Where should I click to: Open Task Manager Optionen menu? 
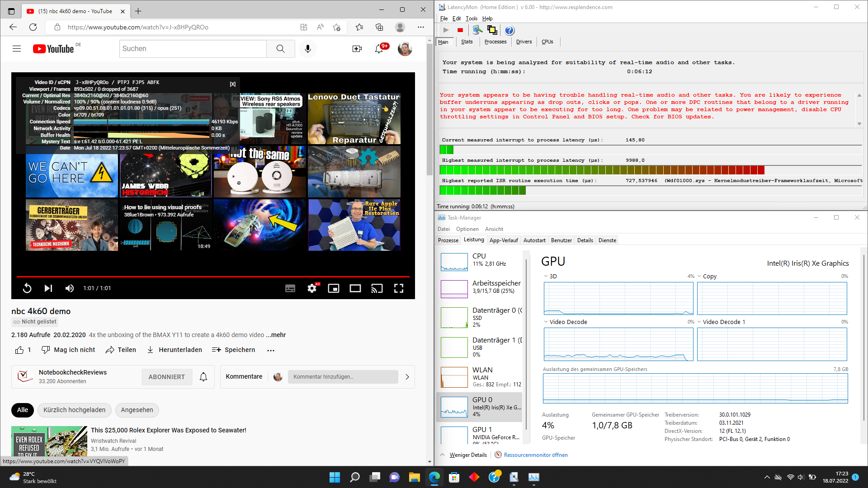point(467,229)
